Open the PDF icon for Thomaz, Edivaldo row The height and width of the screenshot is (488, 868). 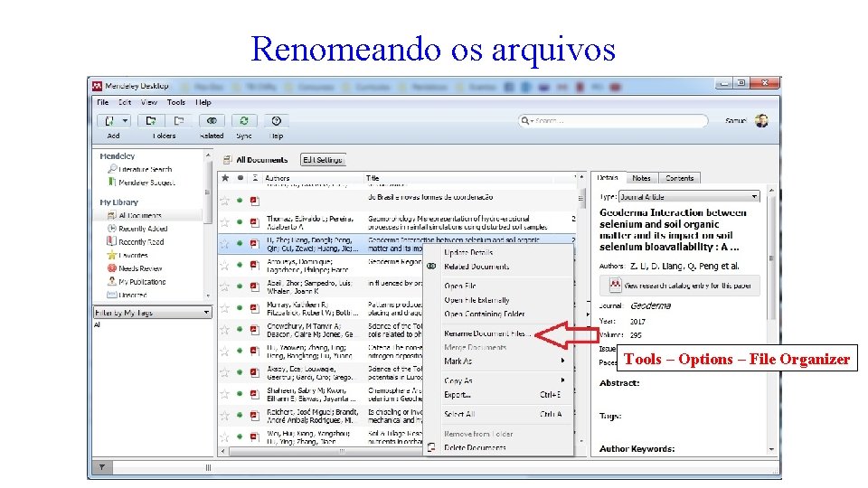[x=255, y=222]
